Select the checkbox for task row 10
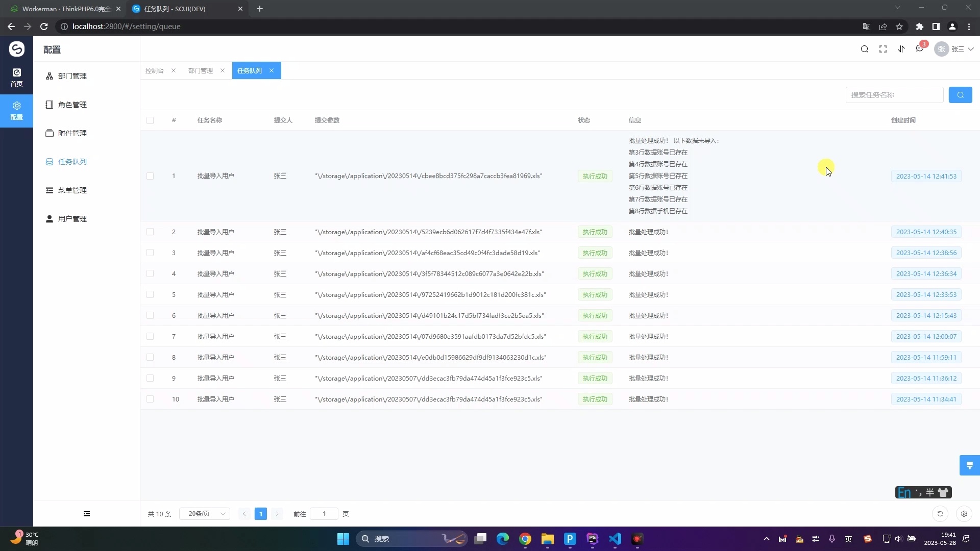Viewport: 980px width, 551px height. [150, 399]
